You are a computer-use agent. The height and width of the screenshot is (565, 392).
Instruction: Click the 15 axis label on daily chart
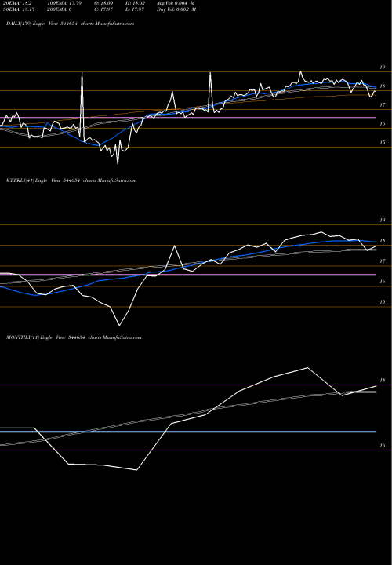[x=383, y=143]
